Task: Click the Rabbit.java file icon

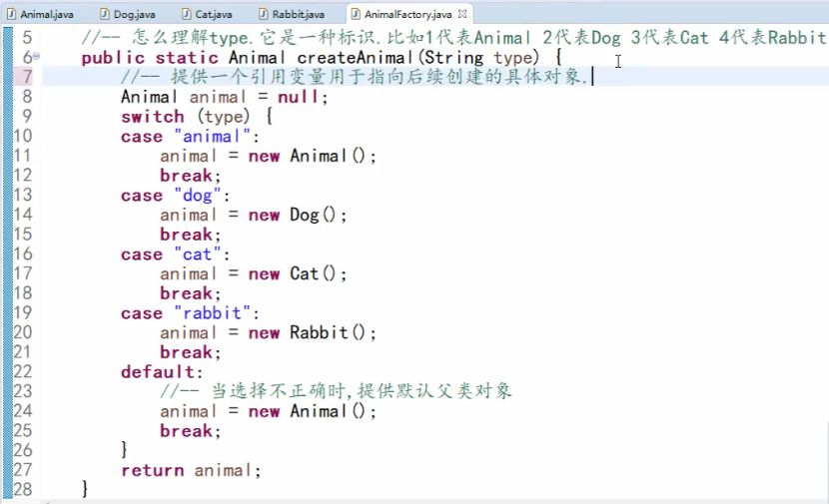Action: 264,14
